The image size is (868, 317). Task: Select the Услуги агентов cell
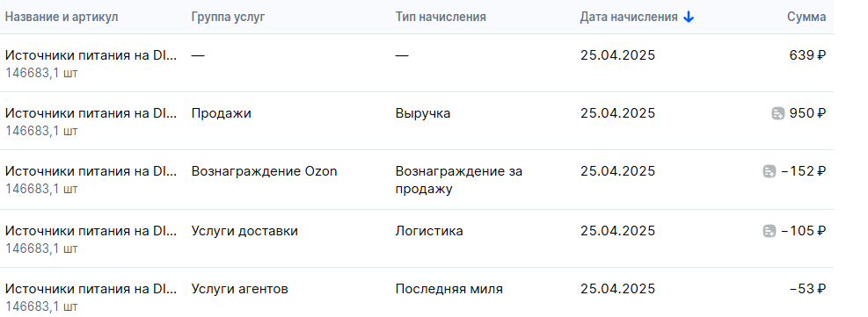click(x=240, y=289)
